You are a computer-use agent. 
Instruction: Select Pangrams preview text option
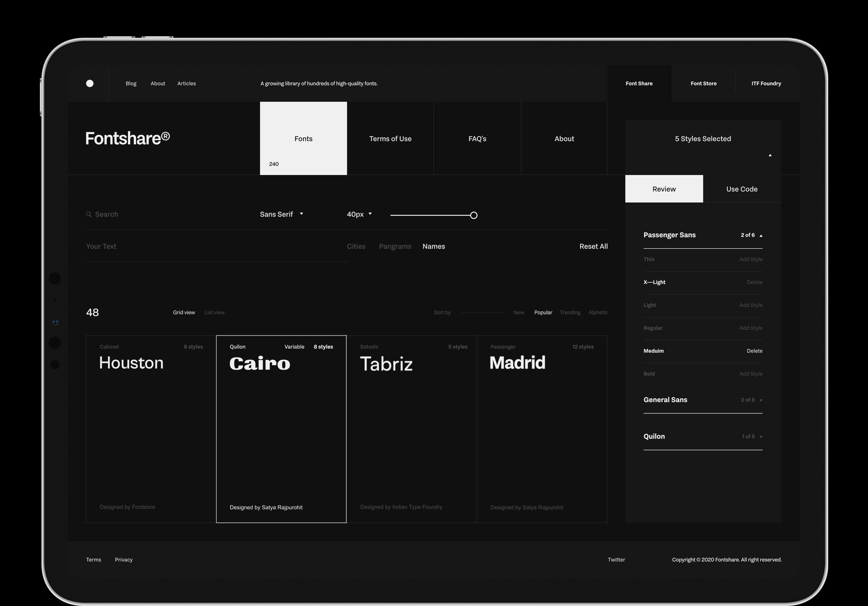(x=395, y=246)
